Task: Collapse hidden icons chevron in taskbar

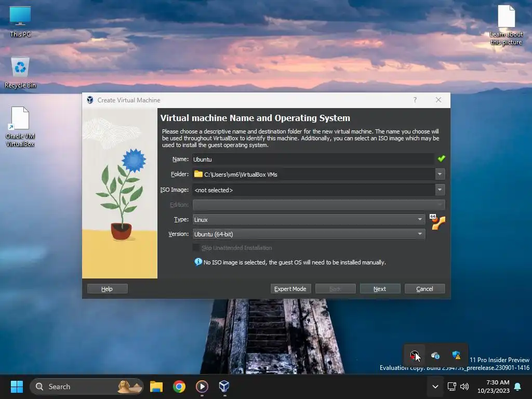Action: [435, 387]
